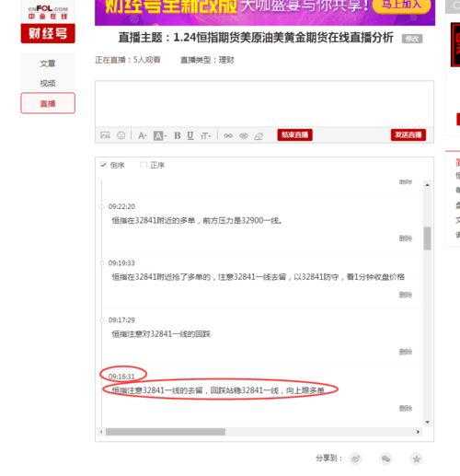Viewport: 460px width, 476px height.
Task: Click the 发送直播 send button
Action: tap(408, 134)
